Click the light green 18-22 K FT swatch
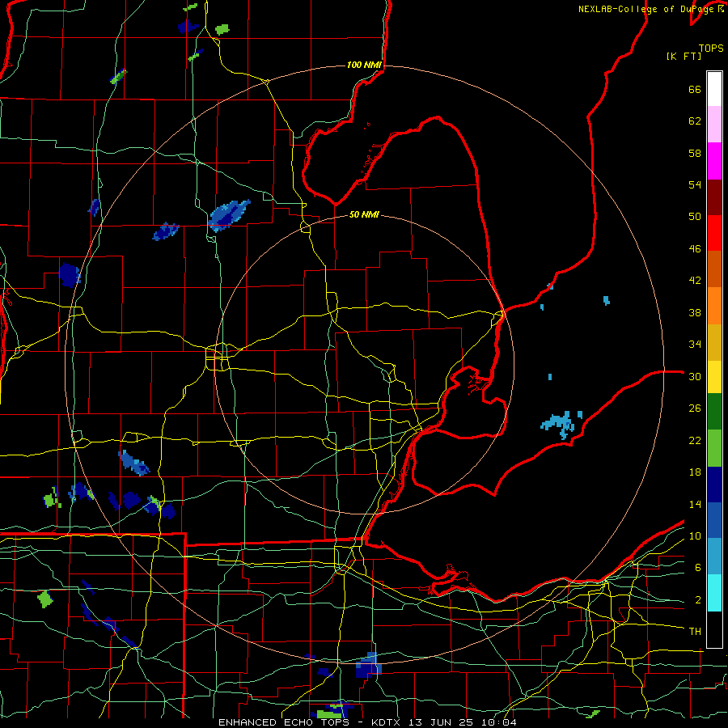The image size is (728, 728). click(714, 448)
